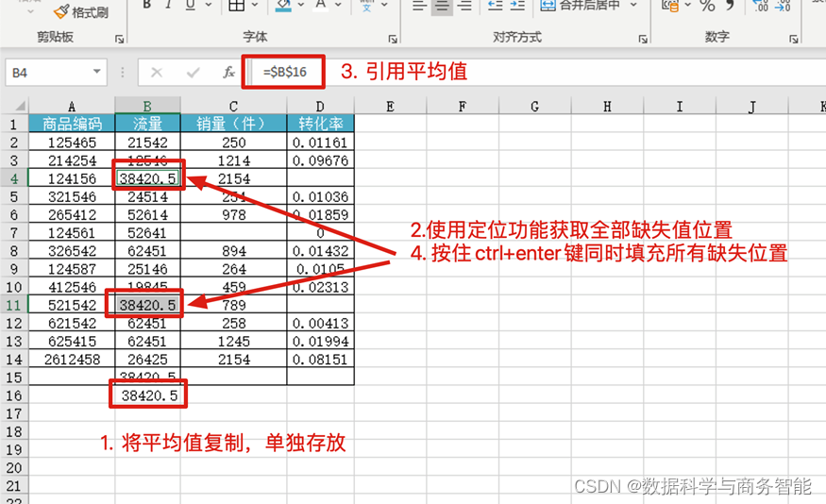826x504 pixels.
Task: Select cell containing 125465
Action: [72, 143]
